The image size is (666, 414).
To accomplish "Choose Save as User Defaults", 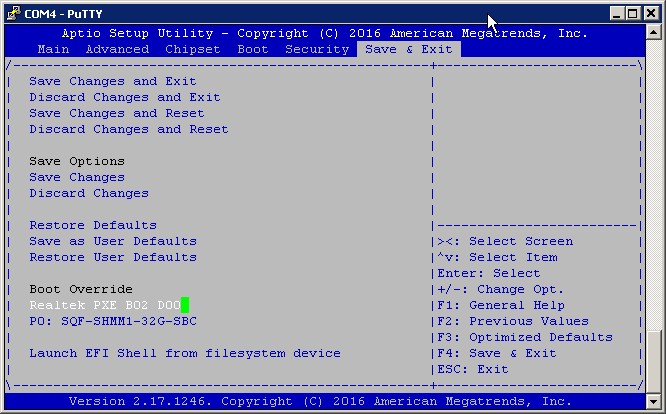I will click(113, 241).
